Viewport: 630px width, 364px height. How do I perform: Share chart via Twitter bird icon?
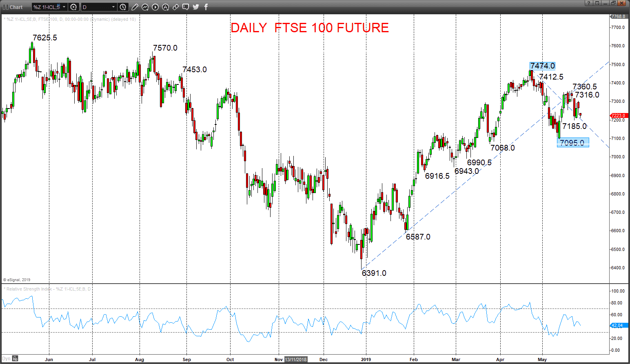coord(196,7)
